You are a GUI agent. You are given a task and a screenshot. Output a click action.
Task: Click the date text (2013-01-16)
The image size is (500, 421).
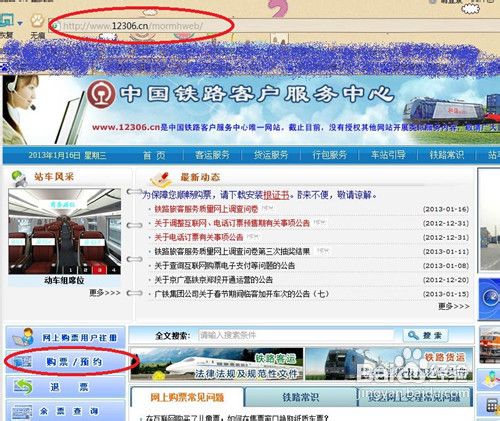coord(446,209)
